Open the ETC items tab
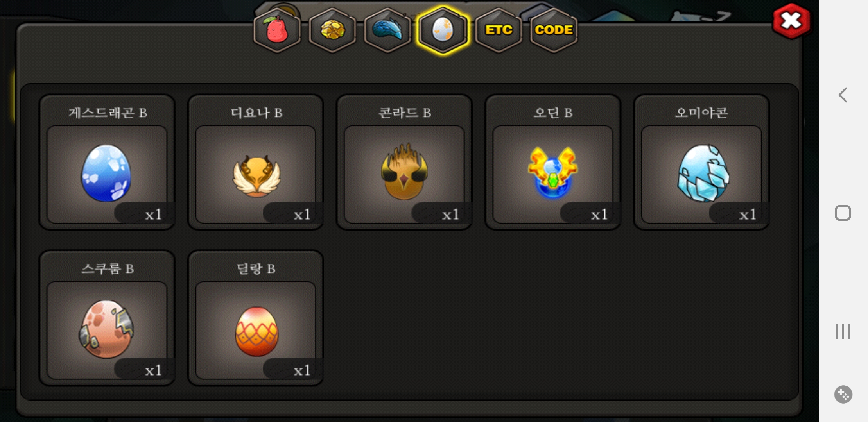The height and width of the screenshot is (422, 868). click(499, 30)
